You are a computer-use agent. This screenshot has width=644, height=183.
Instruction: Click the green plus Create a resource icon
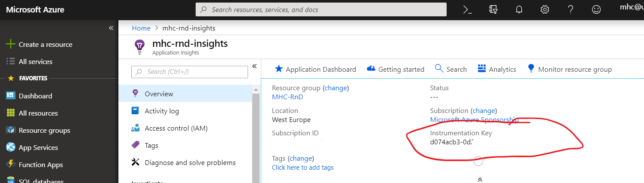pyautogui.click(x=11, y=44)
